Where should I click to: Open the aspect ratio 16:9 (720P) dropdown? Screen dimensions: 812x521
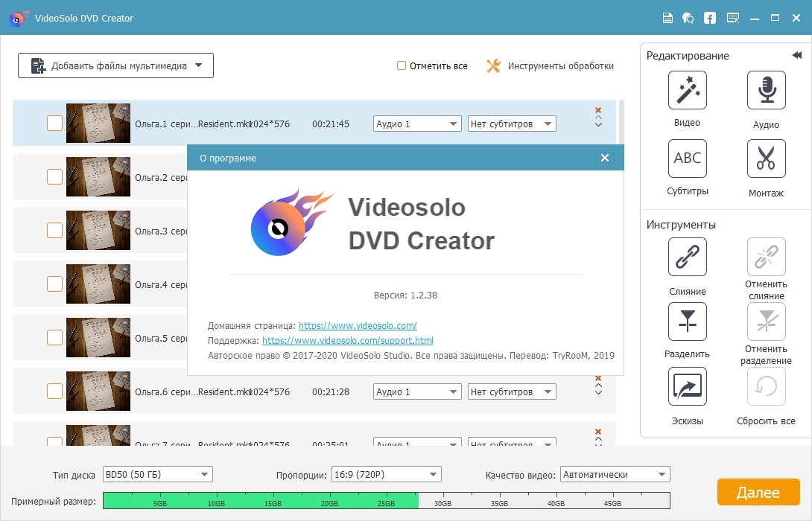click(386, 475)
